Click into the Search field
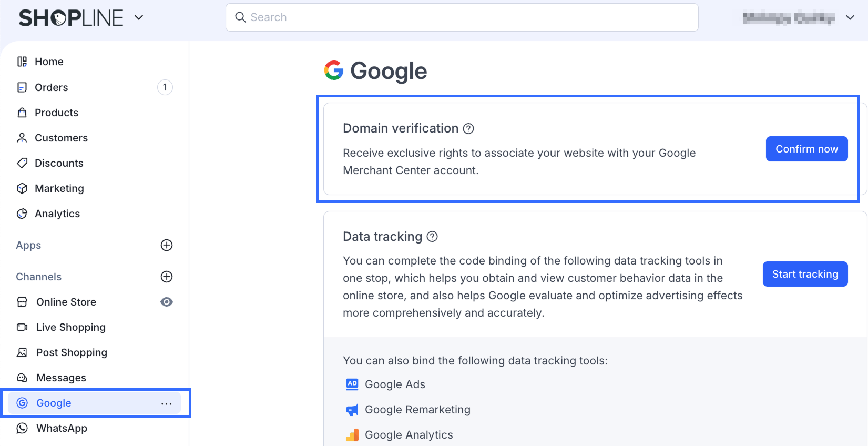This screenshot has height=446, width=868. (463, 17)
